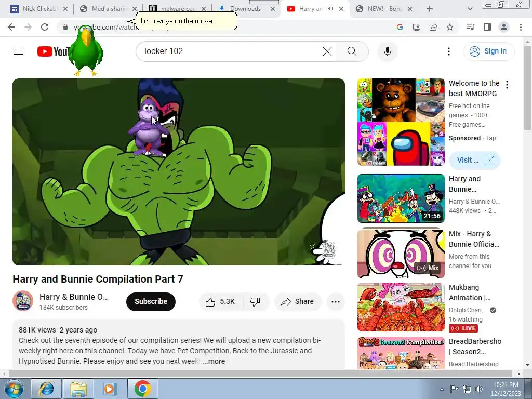Open the Mix - Harry & Bunnie thumbnail
Viewport: 532px width, 399px height.
click(x=401, y=253)
